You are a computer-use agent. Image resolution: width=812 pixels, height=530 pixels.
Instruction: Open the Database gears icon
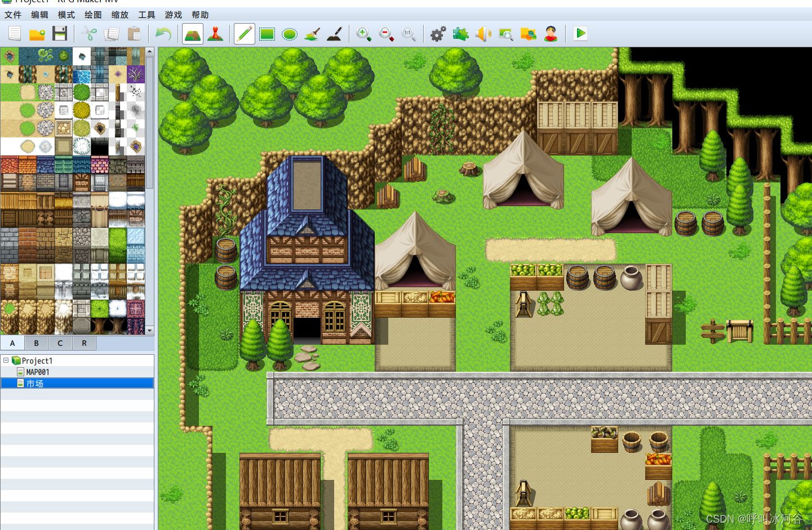[x=438, y=34]
